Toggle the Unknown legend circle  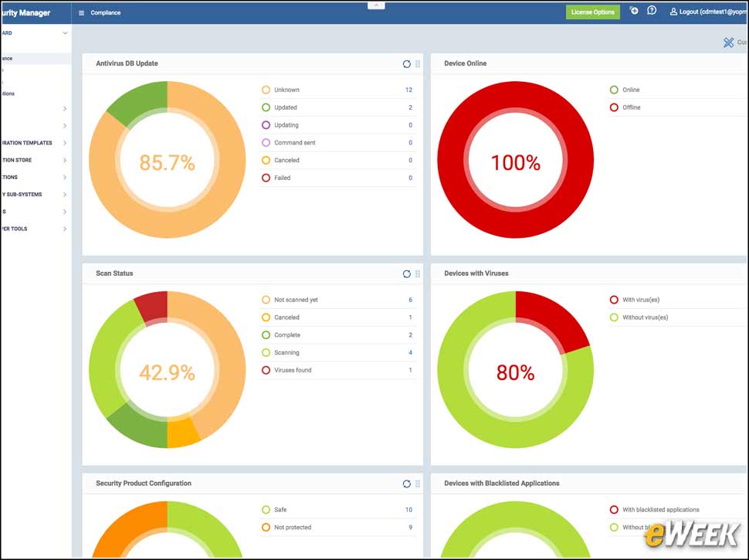click(266, 90)
